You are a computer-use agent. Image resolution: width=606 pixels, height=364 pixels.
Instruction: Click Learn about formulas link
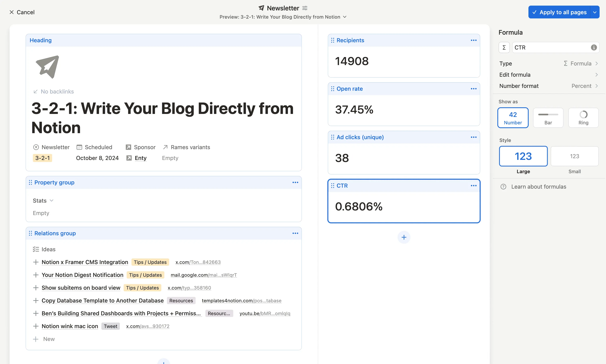[x=539, y=186]
